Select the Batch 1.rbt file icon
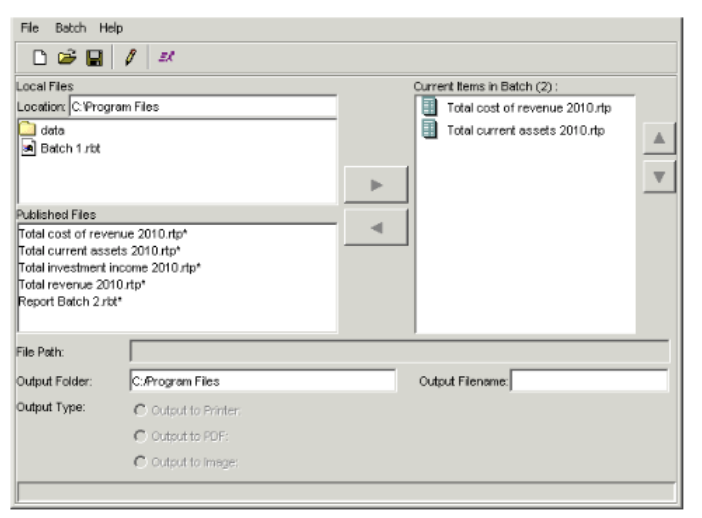The height and width of the screenshot is (518, 702). coord(28,148)
